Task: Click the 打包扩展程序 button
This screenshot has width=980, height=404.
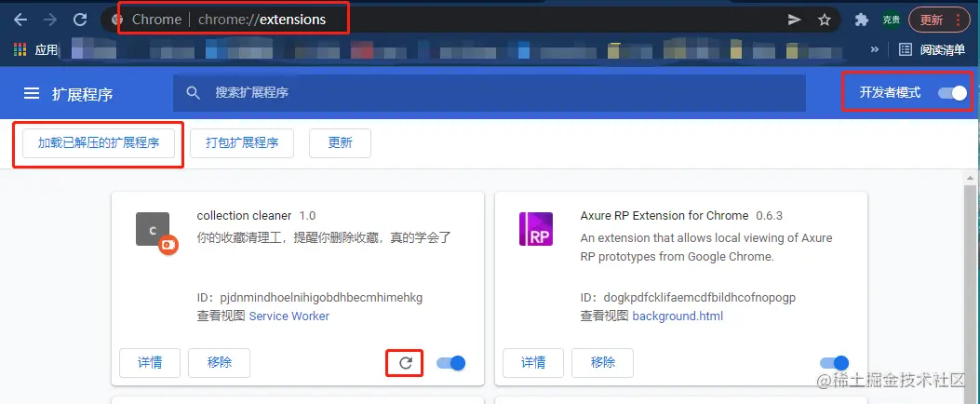Action: pos(242,142)
